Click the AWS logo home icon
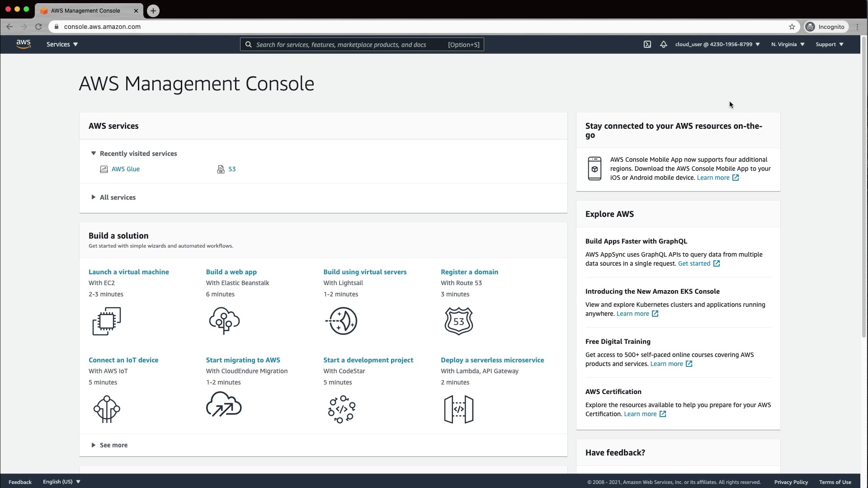Screen dimensions: 868x488 (x=23, y=44)
